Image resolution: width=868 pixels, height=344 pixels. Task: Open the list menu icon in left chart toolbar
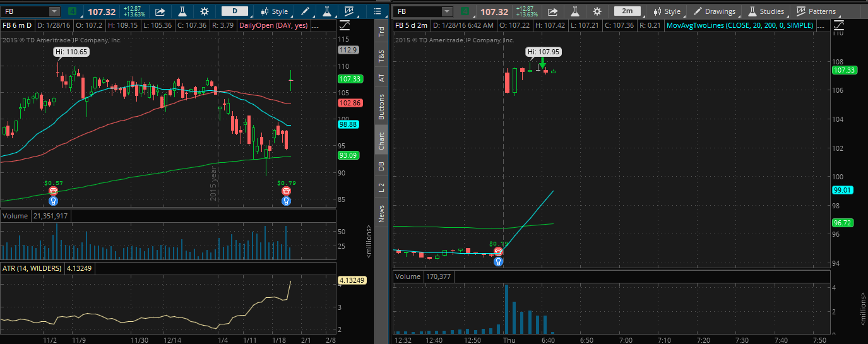tap(378, 11)
